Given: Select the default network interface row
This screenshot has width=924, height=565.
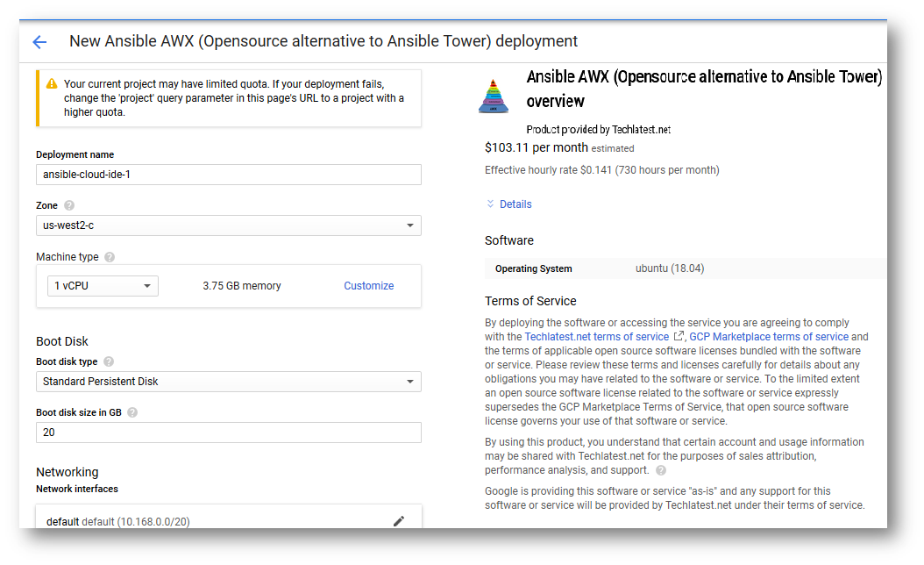Looking at the screenshot, I should pyautogui.click(x=229, y=518).
